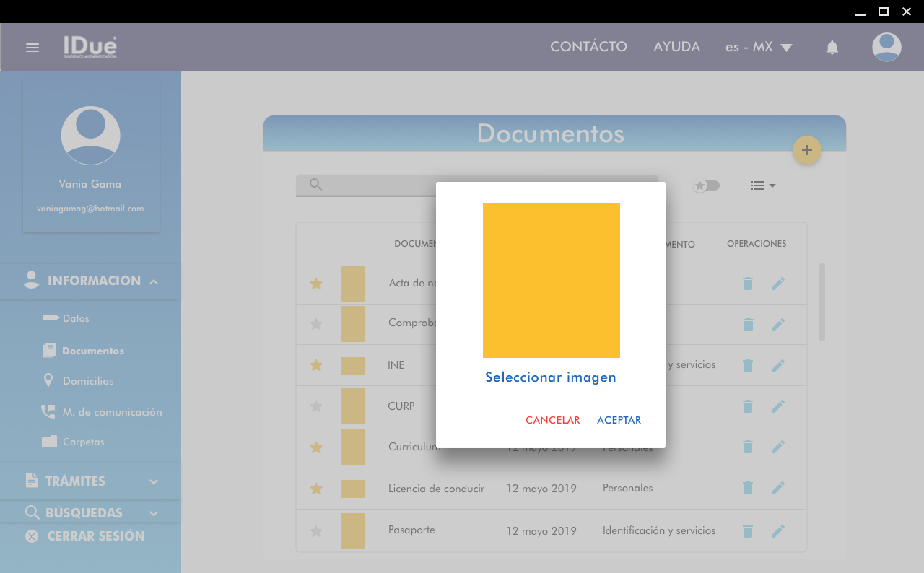Click the yellow add document button
The width and height of the screenshot is (924, 573).
click(806, 150)
